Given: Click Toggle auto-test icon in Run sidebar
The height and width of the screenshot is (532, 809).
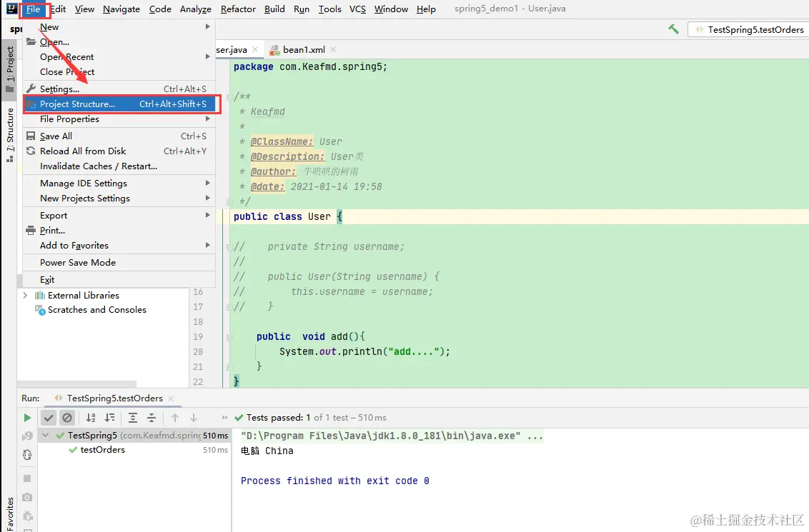Looking at the screenshot, I should pos(27,455).
